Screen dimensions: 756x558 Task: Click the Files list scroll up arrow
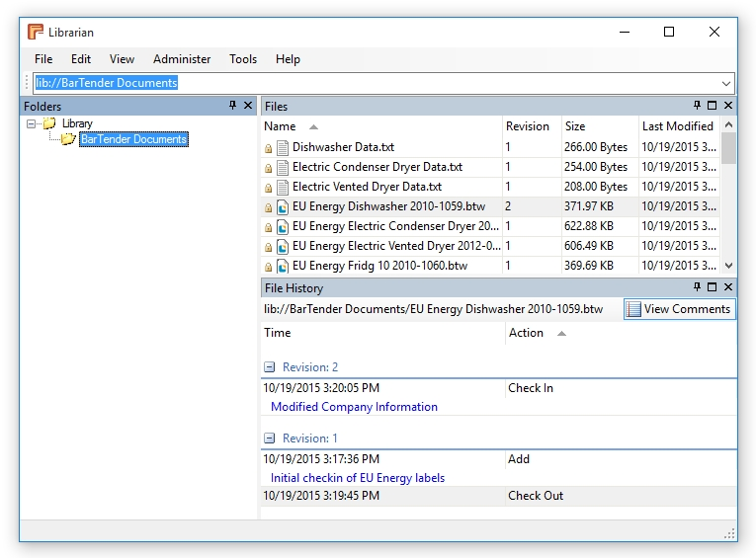pyautogui.click(x=728, y=124)
